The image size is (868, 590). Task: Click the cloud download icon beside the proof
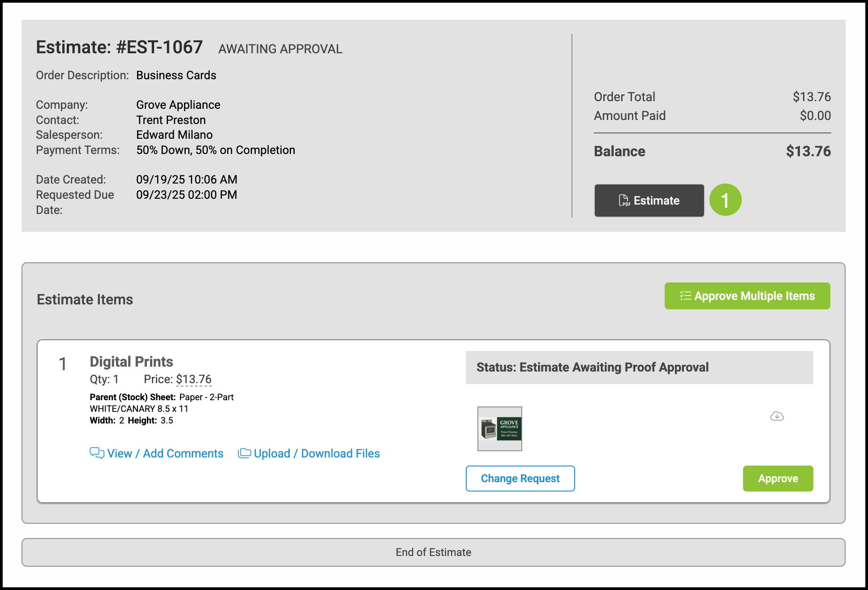[x=777, y=416]
